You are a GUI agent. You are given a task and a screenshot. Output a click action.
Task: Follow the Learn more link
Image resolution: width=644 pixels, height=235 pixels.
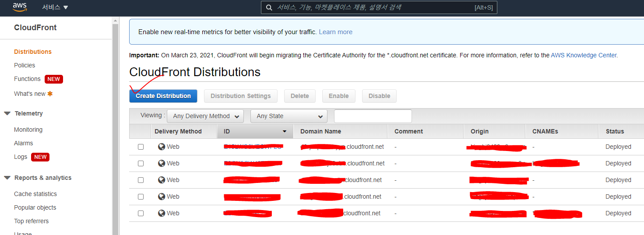click(336, 32)
